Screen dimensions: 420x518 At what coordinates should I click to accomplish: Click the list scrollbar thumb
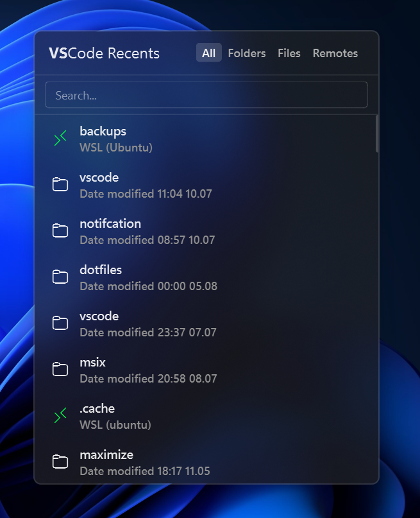point(377,134)
